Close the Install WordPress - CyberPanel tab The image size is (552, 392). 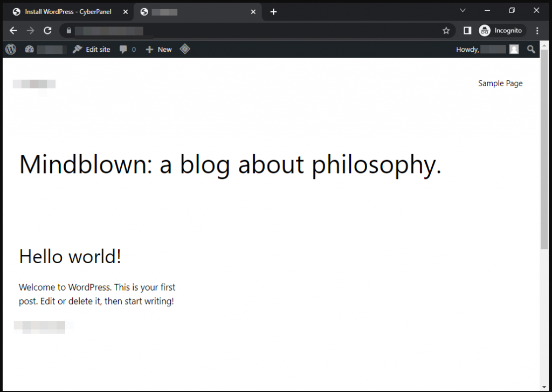[125, 12]
